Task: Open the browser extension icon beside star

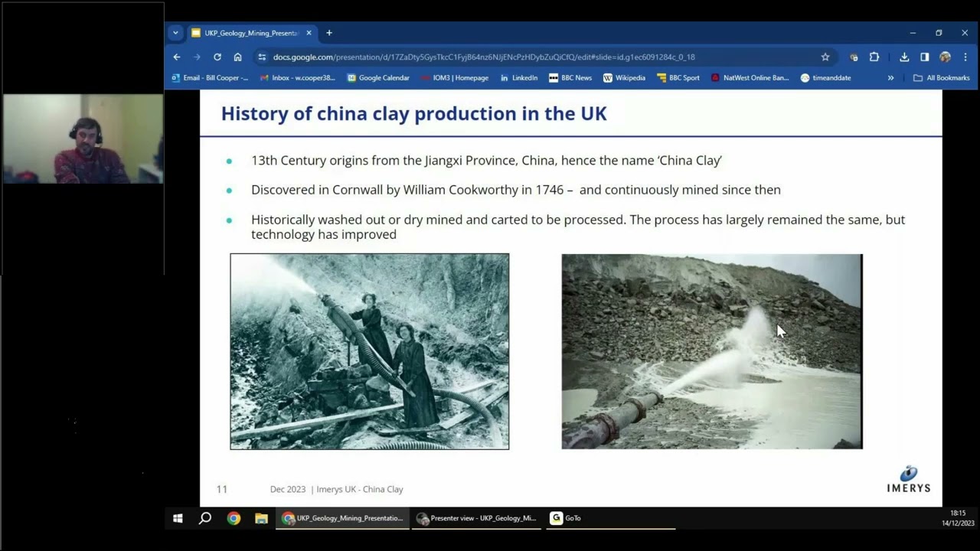Action: (854, 57)
